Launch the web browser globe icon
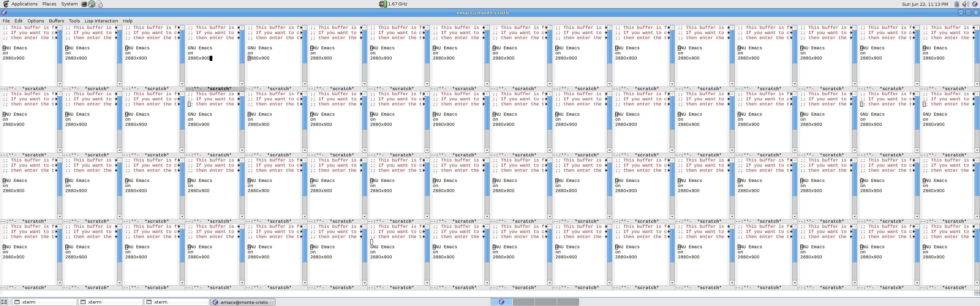This screenshot has width=980, height=306. tap(92, 4)
